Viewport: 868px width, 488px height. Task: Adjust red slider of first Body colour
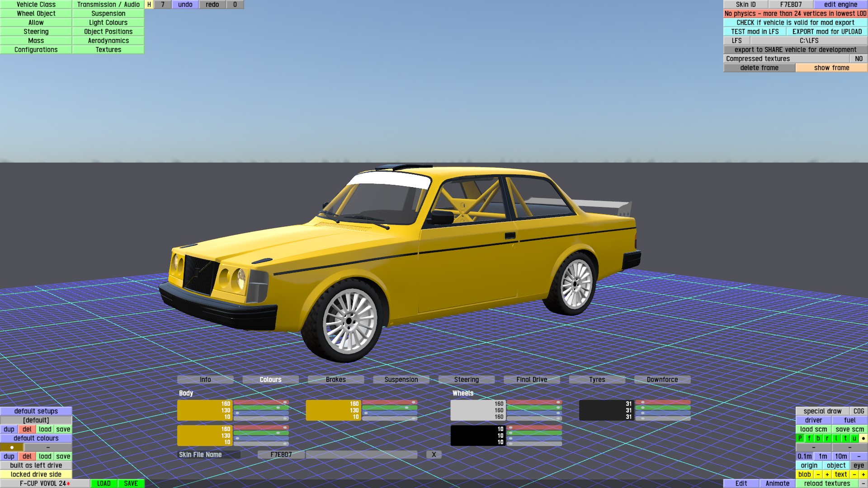[261, 402]
